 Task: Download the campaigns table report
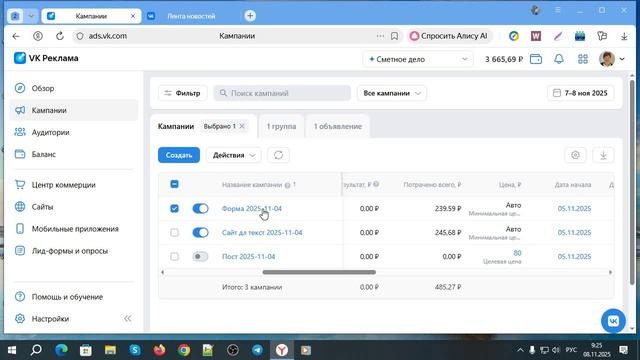[x=603, y=155]
